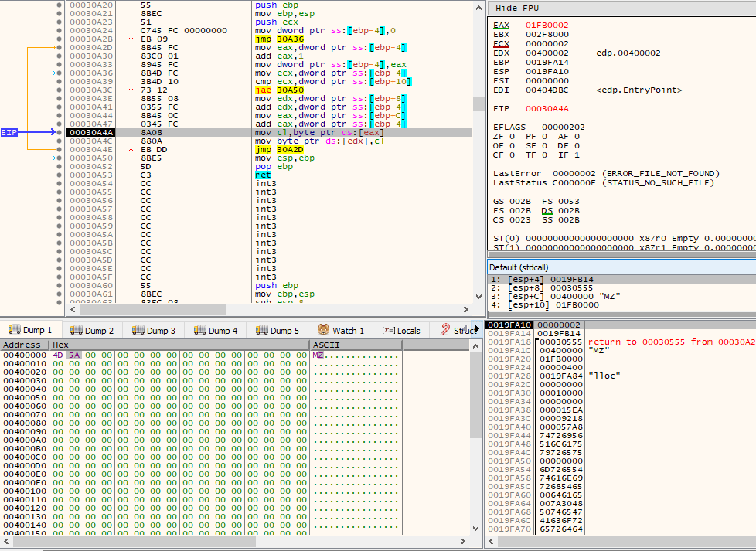Select the EAX register value 01FB0002
Viewport: 756px width, 551px height.
(x=547, y=25)
